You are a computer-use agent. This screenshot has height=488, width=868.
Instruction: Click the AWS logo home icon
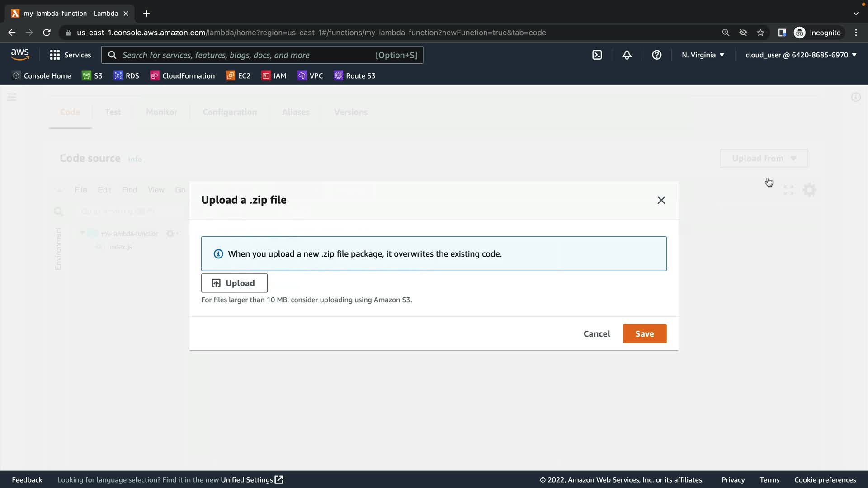pos(20,55)
